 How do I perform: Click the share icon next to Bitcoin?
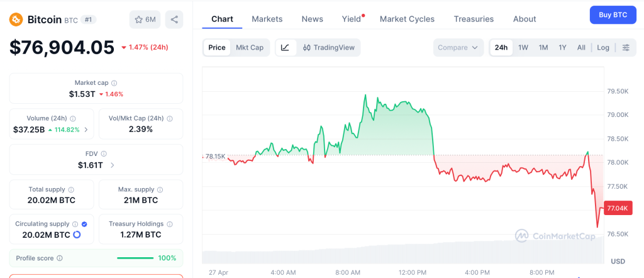174,19
